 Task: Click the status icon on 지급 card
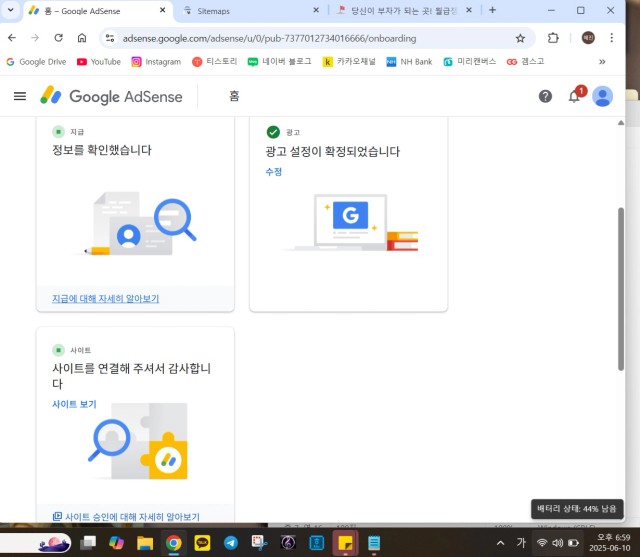(x=58, y=131)
